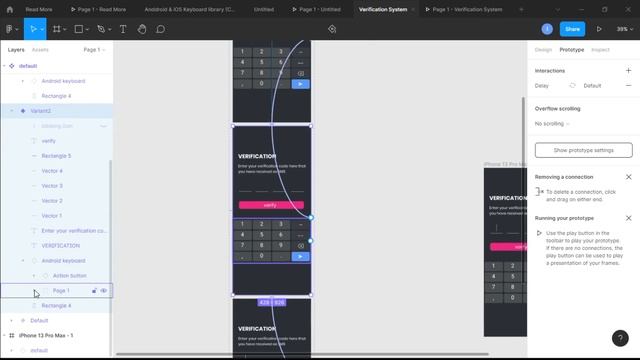The image size is (640, 360).
Task: Click the prototype connection node on keyboard
Action: [310, 241]
